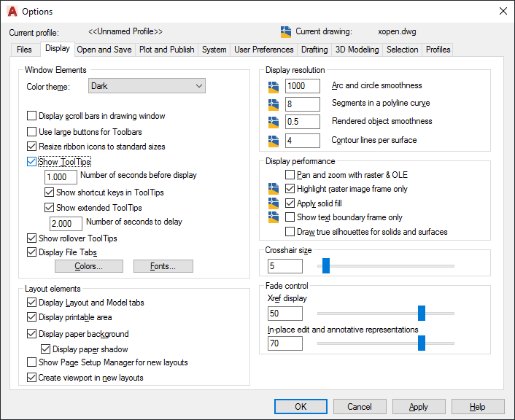Screen dimensions: 515x420
Task: Go to the Selection tab
Action: tap(403, 50)
